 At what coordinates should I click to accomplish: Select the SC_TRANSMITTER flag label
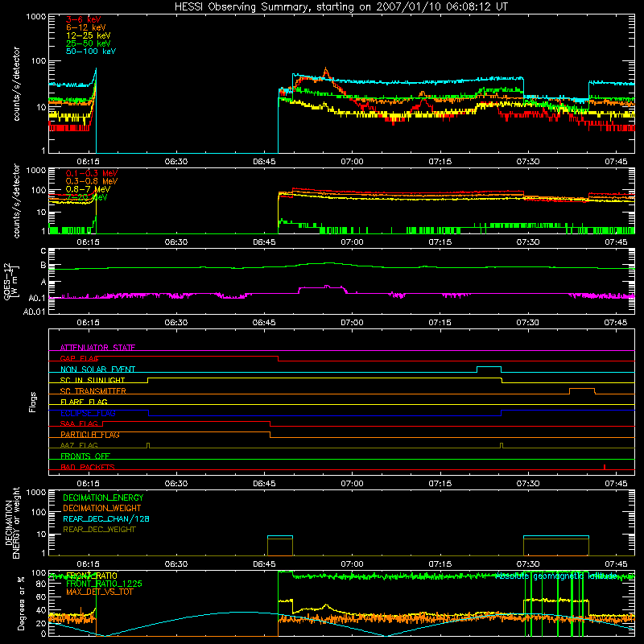point(93,391)
